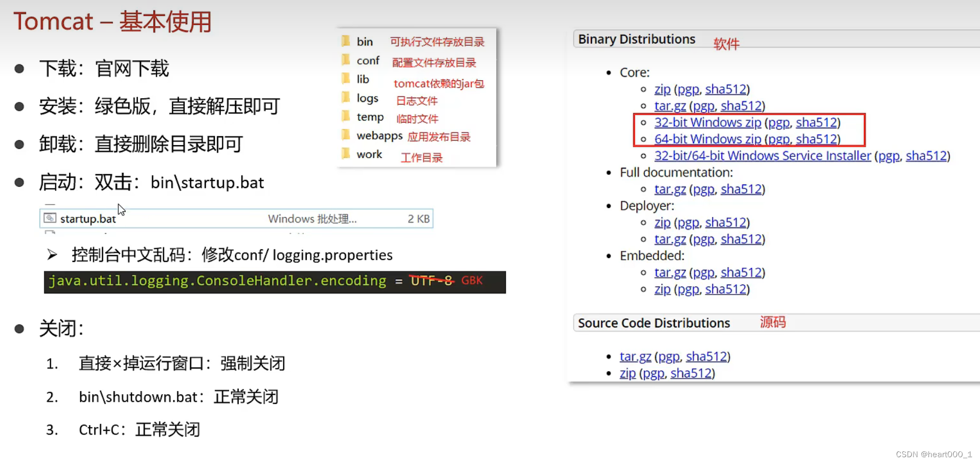980x463 pixels.
Task: Open Source Code zip link
Action: pos(627,373)
